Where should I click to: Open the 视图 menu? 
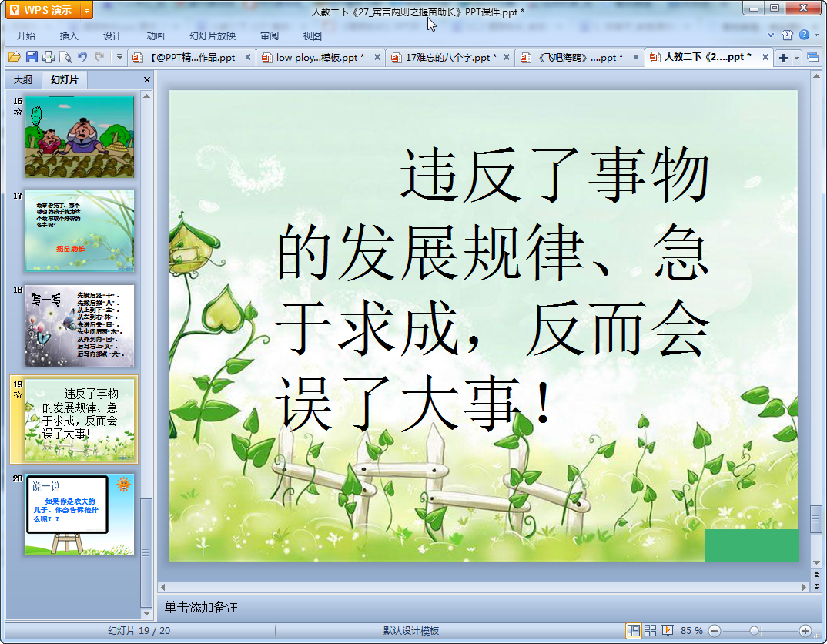pyautogui.click(x=312, y=36)
